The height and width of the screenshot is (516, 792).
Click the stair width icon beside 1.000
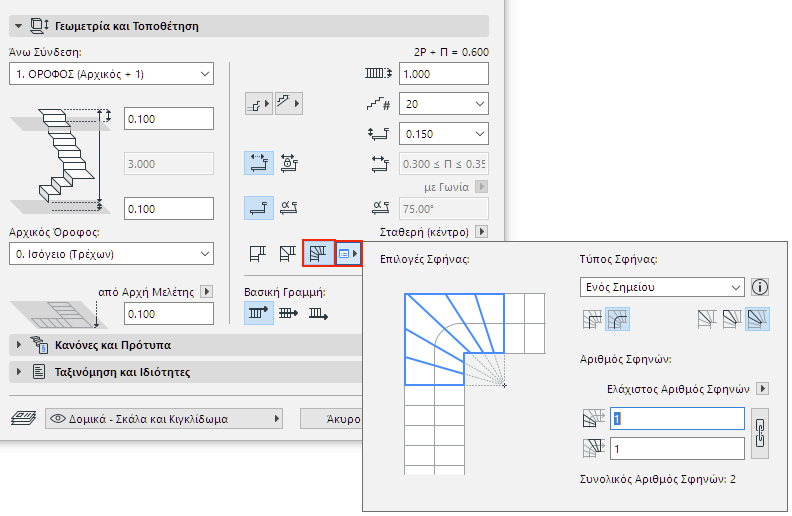tap(378, 74)
